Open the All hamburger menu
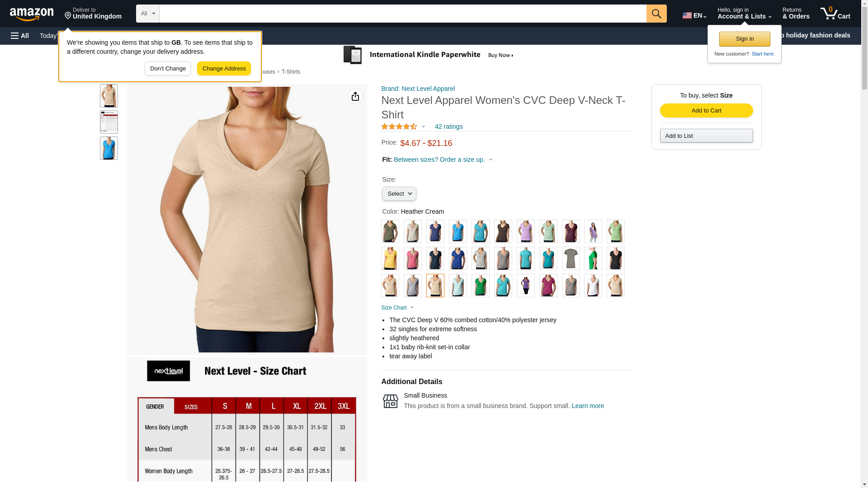868x488 pixels. tap(20, 36)
